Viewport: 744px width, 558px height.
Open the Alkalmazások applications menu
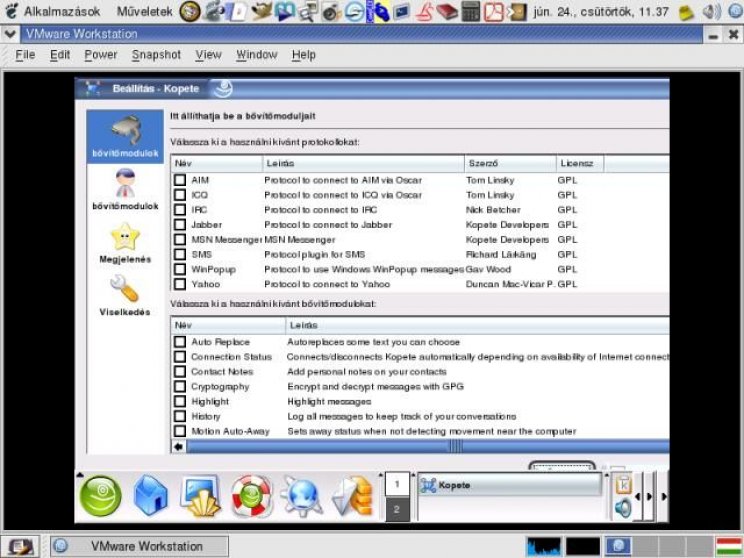pos(62,11)
